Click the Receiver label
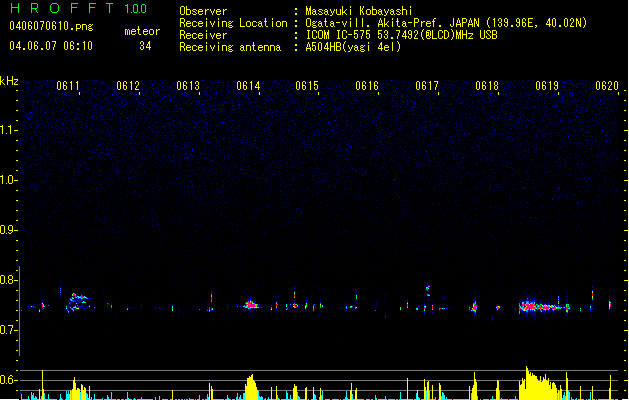This screenshot has width=629, height=400. coord(203,35)
